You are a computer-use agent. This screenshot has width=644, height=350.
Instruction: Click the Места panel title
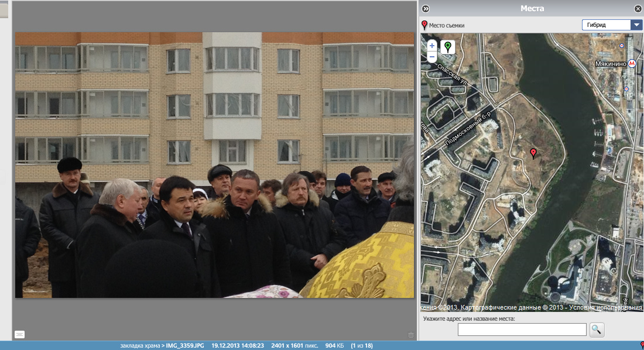(532, 8)
